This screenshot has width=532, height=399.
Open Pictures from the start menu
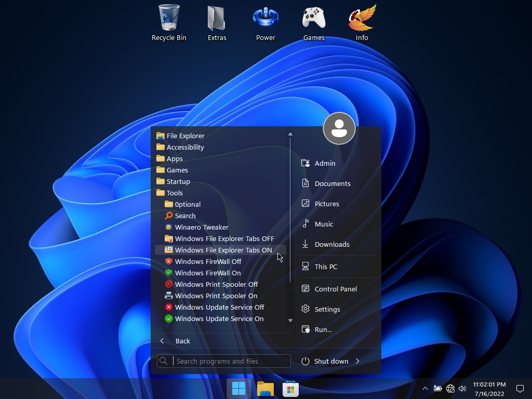[337, 204]
